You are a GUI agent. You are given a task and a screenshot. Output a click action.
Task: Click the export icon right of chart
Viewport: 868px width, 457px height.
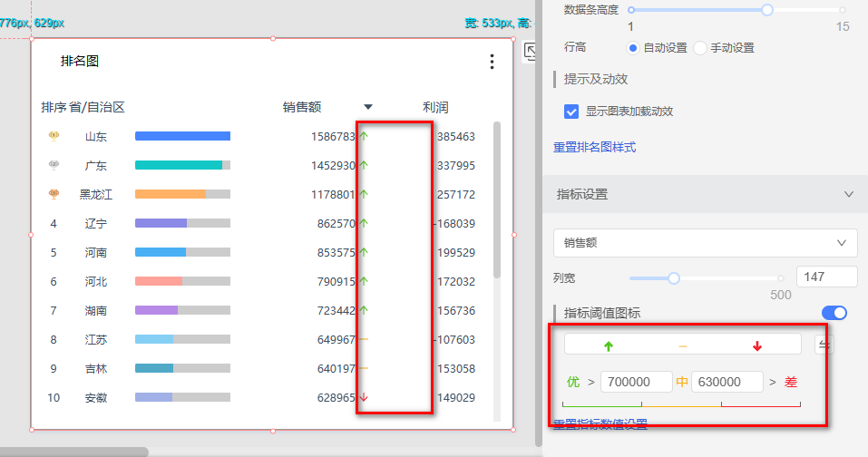tap(532, 53)
